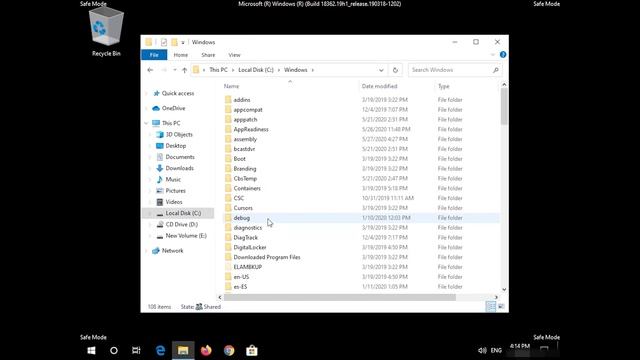Select Downloads in navigation pane
640x360 pixels.
coord(180,168)
